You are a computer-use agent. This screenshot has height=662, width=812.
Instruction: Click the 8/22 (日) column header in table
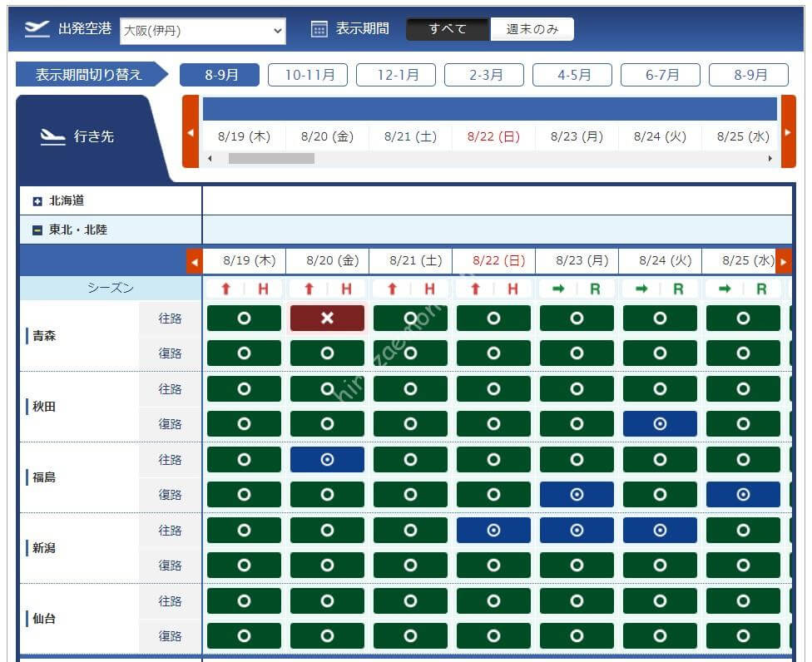[x=498, y=260]
